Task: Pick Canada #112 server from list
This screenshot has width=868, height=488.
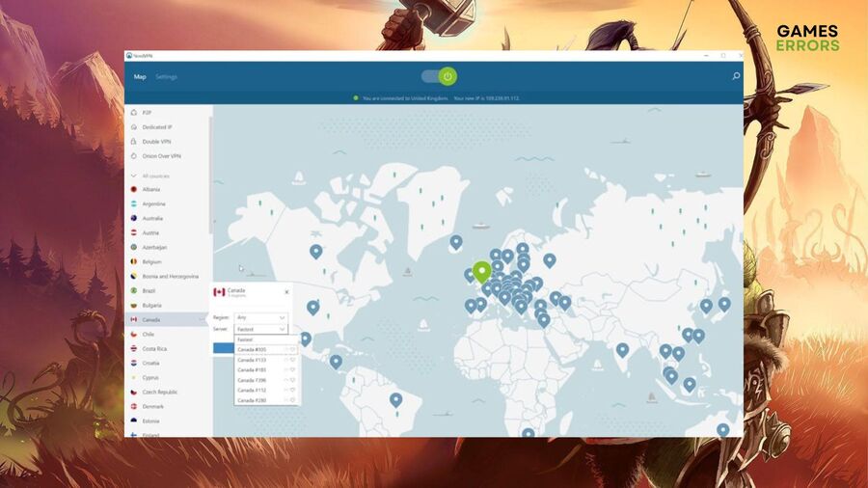Action: point(266,390)
